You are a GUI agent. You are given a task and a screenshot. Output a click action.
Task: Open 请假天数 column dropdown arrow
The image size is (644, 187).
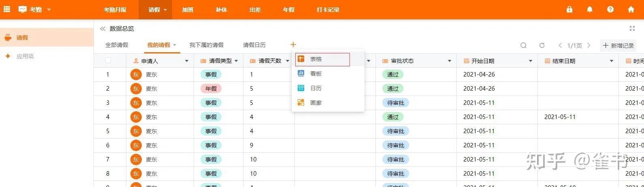pyautogui.click(x=287, y=61)
